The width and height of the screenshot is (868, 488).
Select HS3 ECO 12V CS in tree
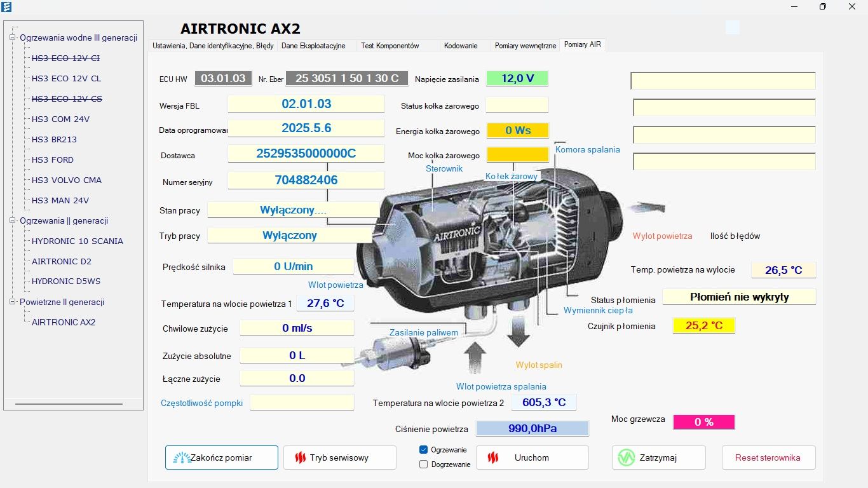67,98
